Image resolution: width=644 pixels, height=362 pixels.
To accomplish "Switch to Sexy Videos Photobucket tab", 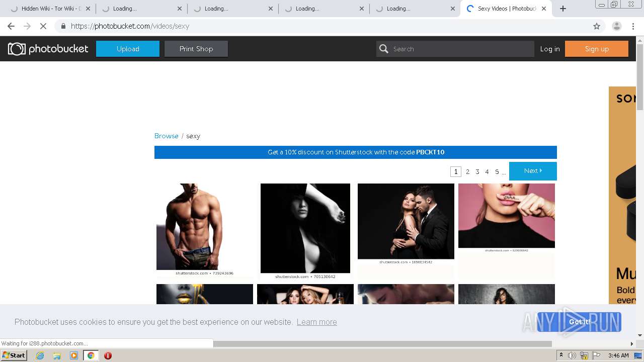I will [506, 9].
